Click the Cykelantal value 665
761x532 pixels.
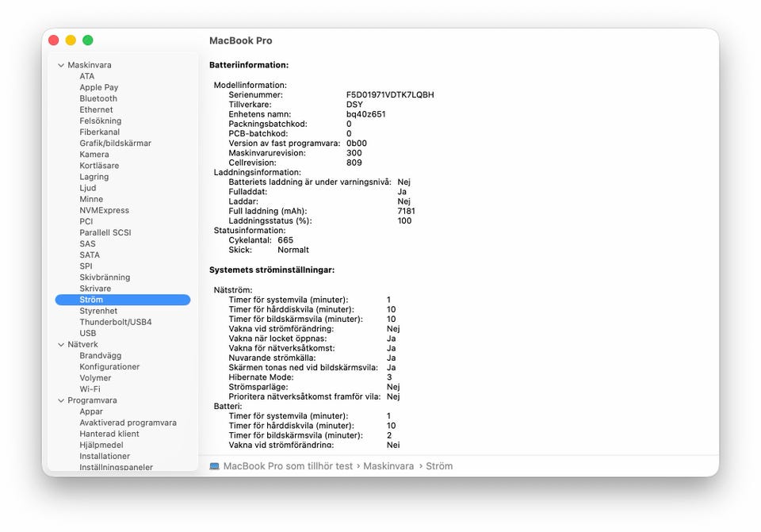[285, 240]
